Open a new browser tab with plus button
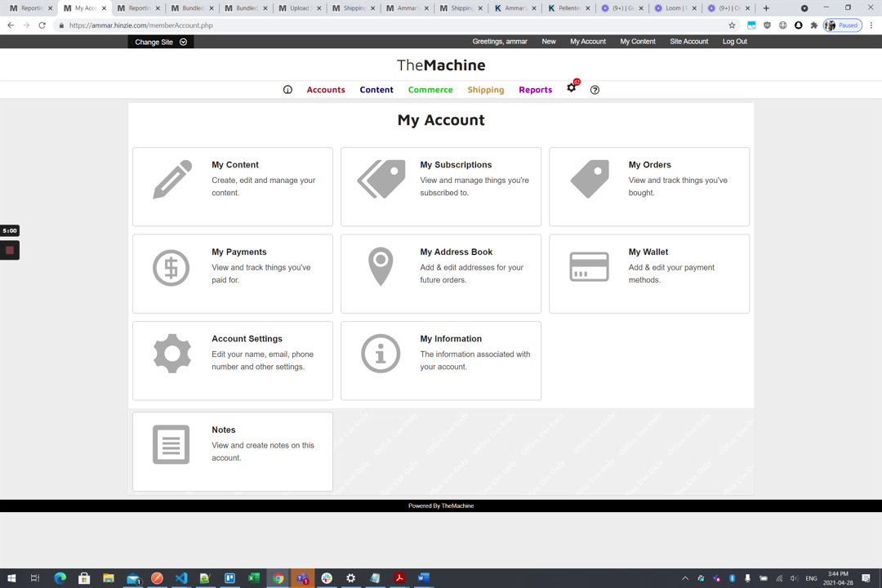882x588 pixels. pos(766,8)
